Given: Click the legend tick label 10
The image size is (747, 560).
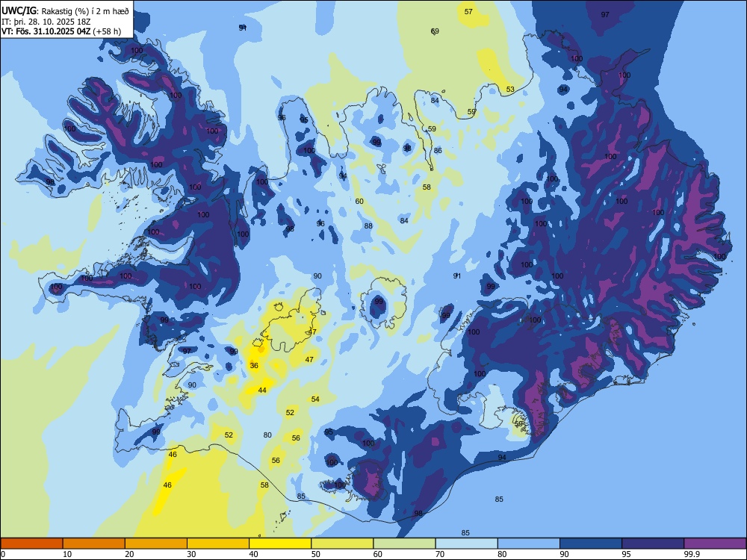Looking at the screenshot, I should click(x=67, y=554).
